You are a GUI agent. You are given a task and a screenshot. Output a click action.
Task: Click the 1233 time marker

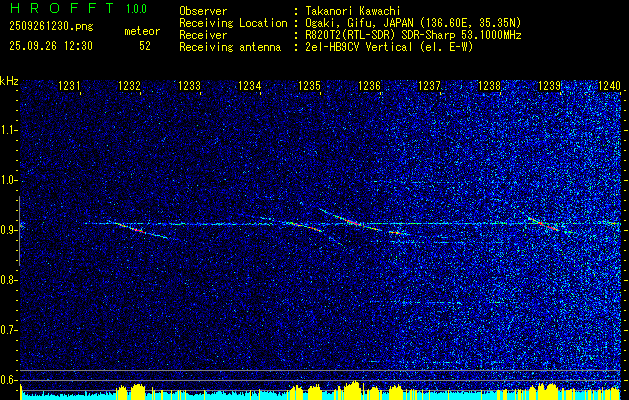tap(189, 86)
